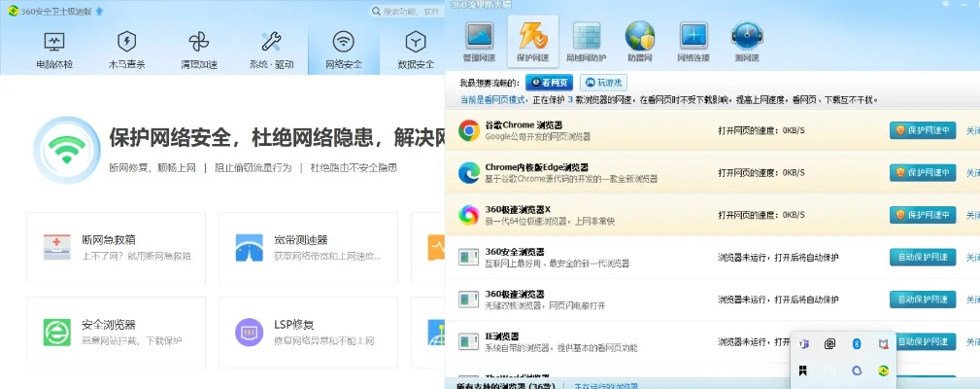Click the 360安全浏览器 row icon
This screenshot has width=980, height=389.
[469, 257]
